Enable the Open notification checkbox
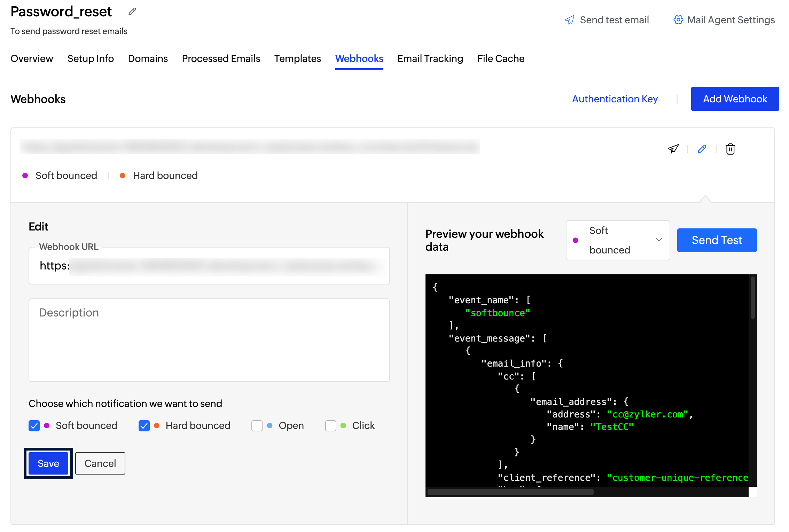The image size is (789, 532). coord(257,425)
